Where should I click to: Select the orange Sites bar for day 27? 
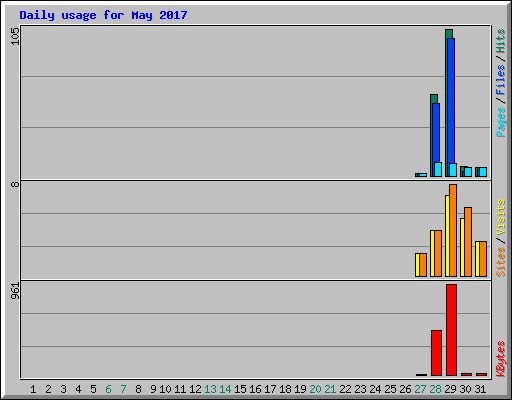tap(423, 265)
